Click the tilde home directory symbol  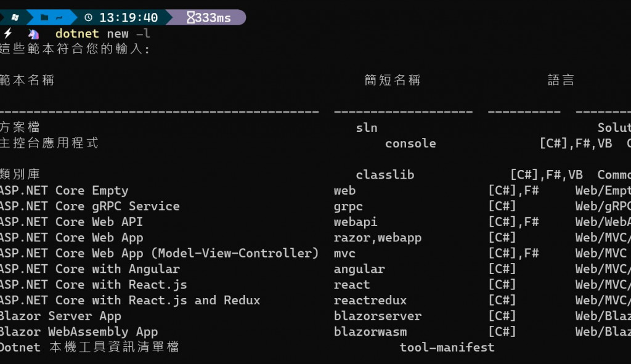59,18
